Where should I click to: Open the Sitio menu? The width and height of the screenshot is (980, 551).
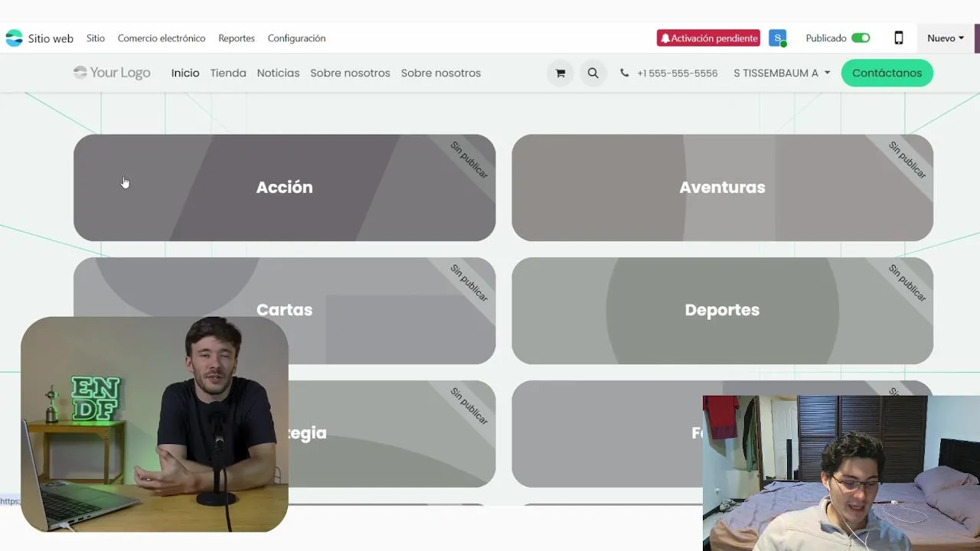(x=96, y=38)
